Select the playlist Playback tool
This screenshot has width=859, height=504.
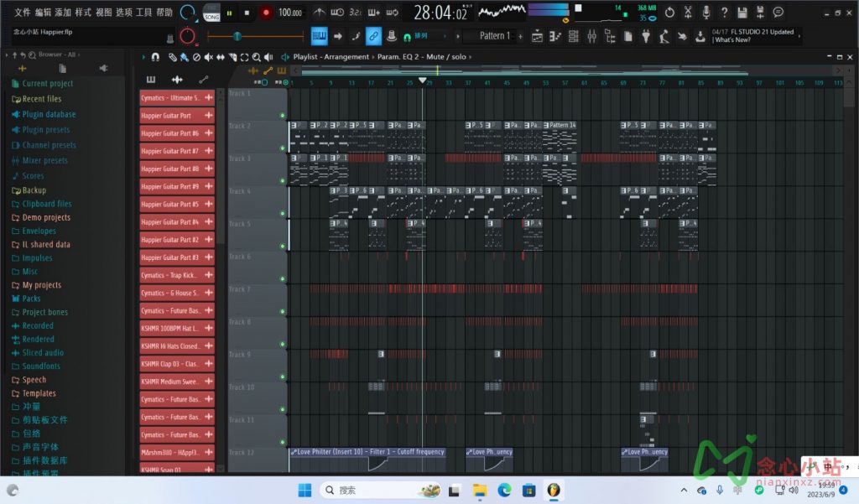click(268, 57)
